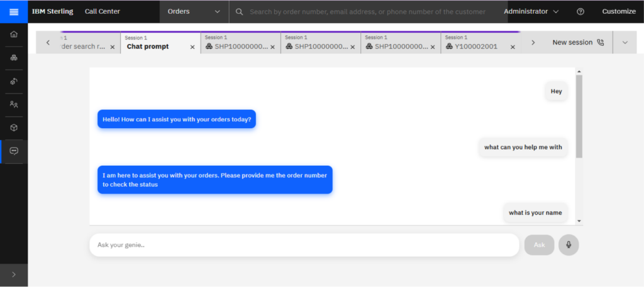Click the microphone voice input button
This screenshot has width=644, height=287.
coord(569,245)
